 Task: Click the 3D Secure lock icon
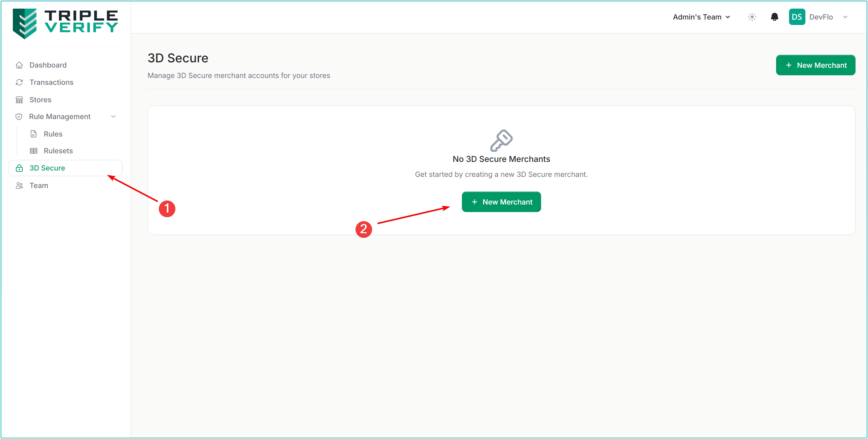19,168
